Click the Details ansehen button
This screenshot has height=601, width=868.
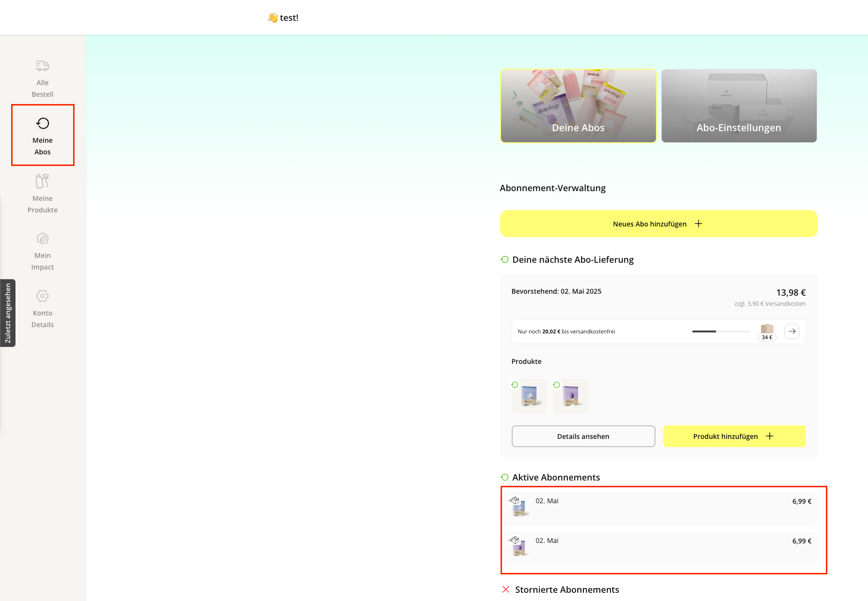pyautogui.click(x=583, y=436)
